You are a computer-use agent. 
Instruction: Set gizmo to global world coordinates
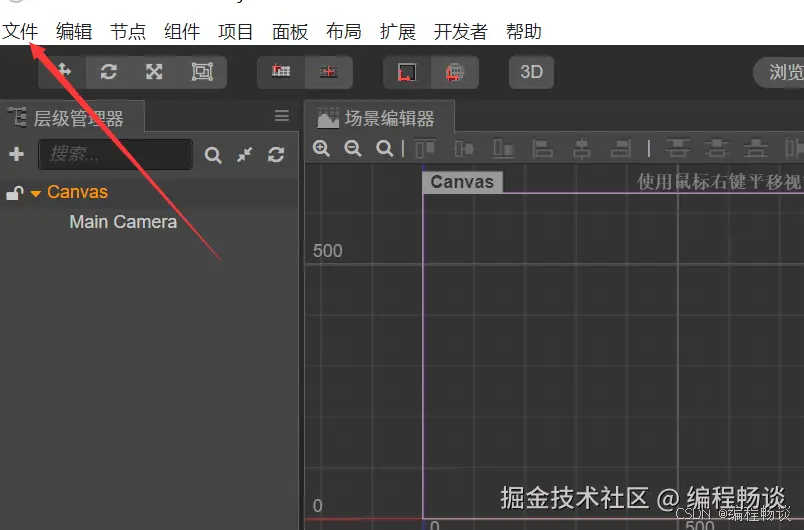click(x=455, y=72)
